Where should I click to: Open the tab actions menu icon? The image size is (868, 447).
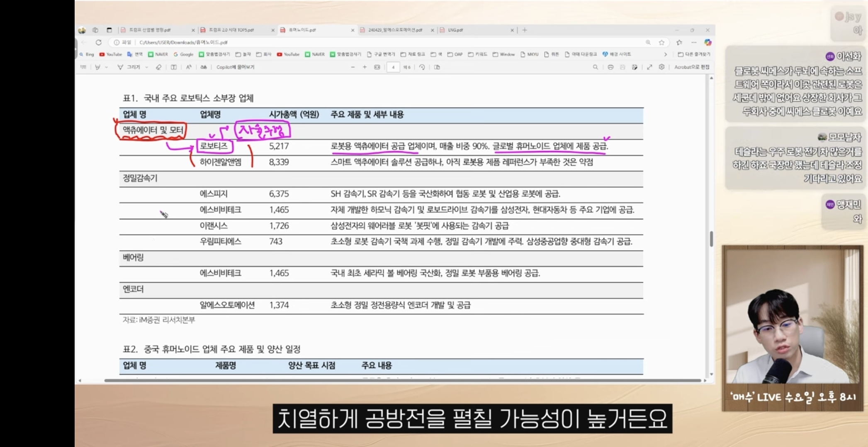(109, 30)
